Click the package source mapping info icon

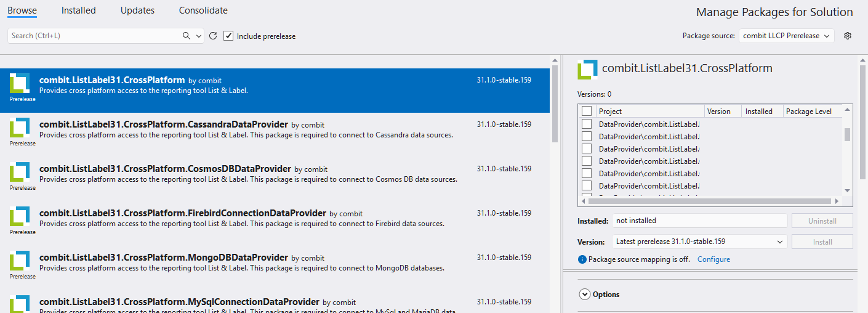(582, 259)
